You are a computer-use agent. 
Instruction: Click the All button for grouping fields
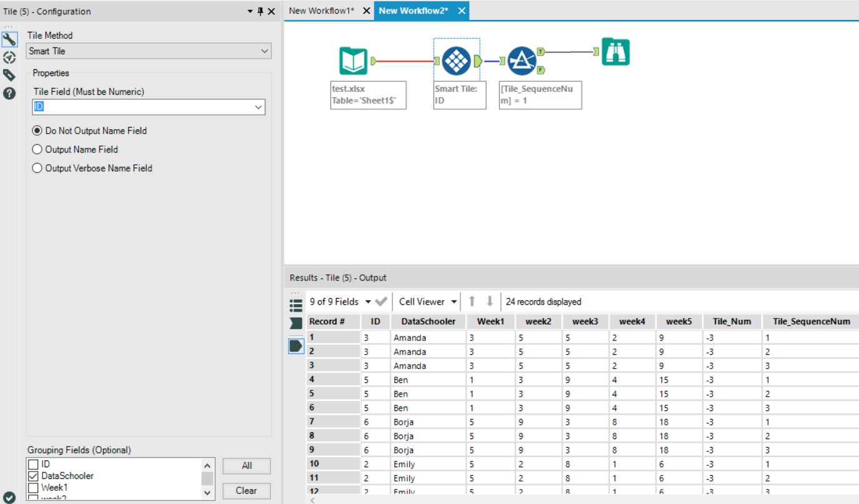point(247,466)
